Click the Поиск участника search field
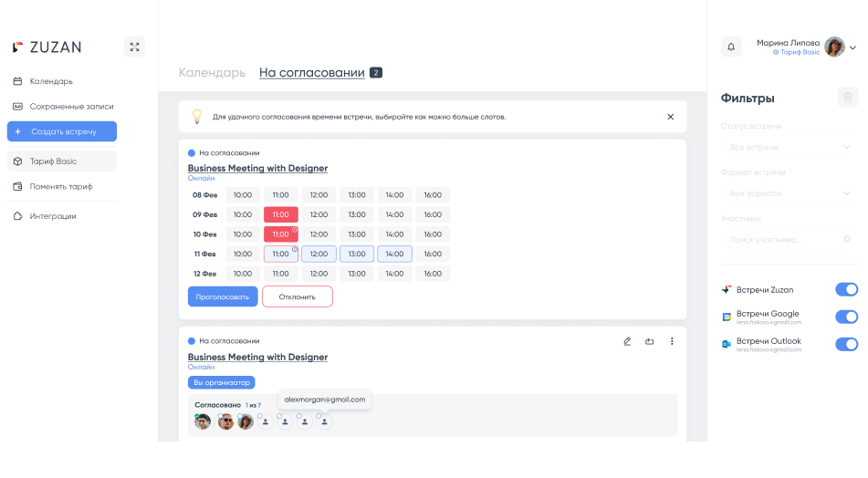 (789, 240)
